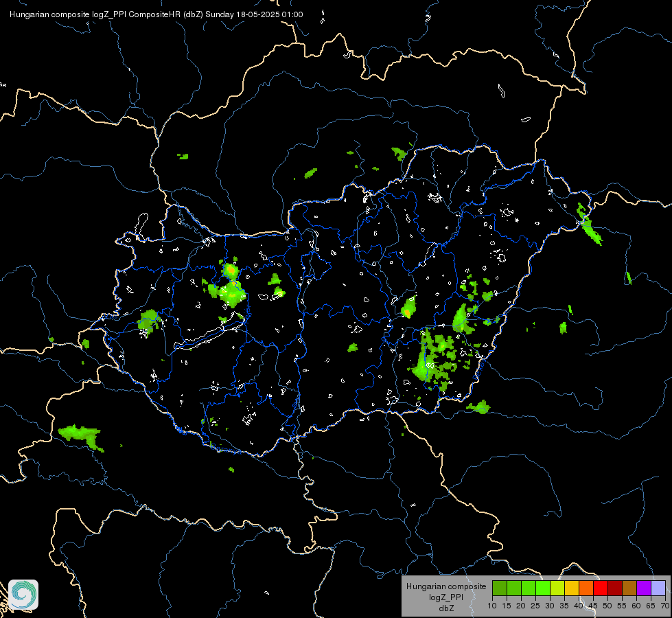Image resolution: width=672 pixels, height=618 pixels.
Task: Select the 15–20 dBZ green swatch
Action: [514, 588]
